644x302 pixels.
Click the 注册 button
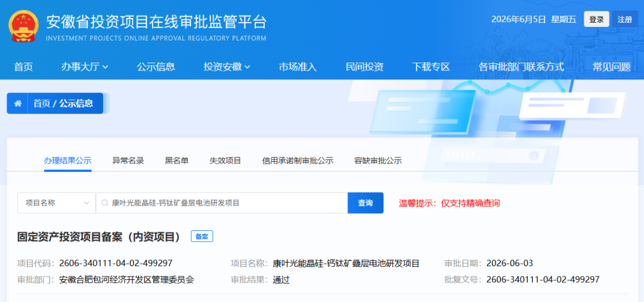(x=625, y=19)
